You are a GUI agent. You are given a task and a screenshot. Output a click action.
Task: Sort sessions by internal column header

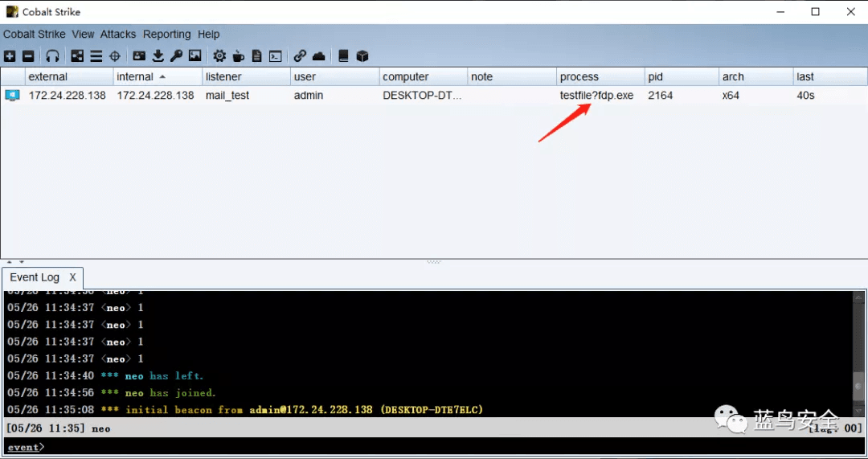pos(158,77)
